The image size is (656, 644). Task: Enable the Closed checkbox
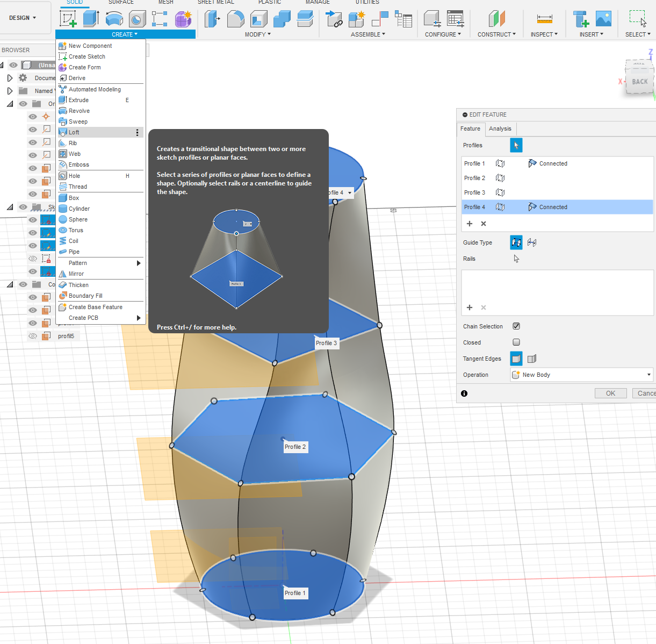click(x=516, y=342)
